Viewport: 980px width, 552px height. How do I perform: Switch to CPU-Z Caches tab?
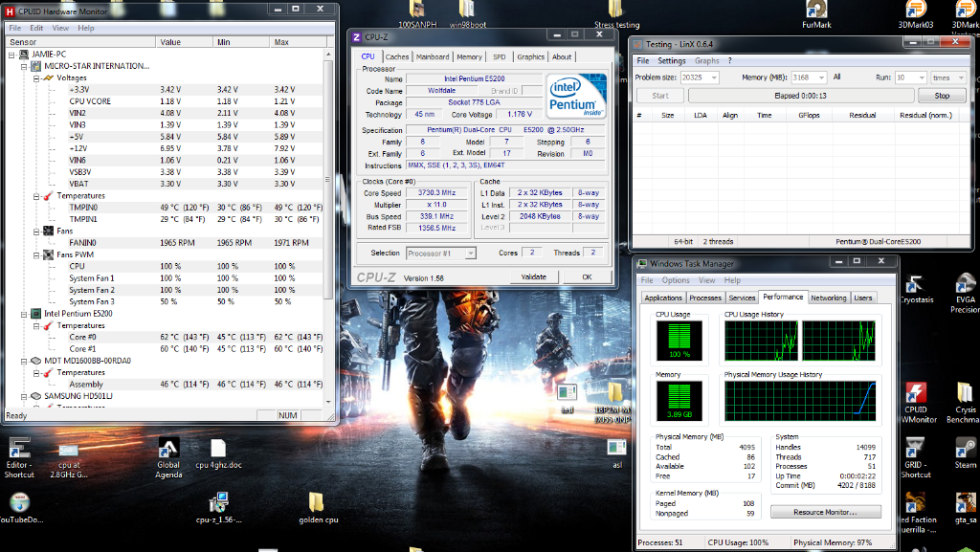[397, 56]
